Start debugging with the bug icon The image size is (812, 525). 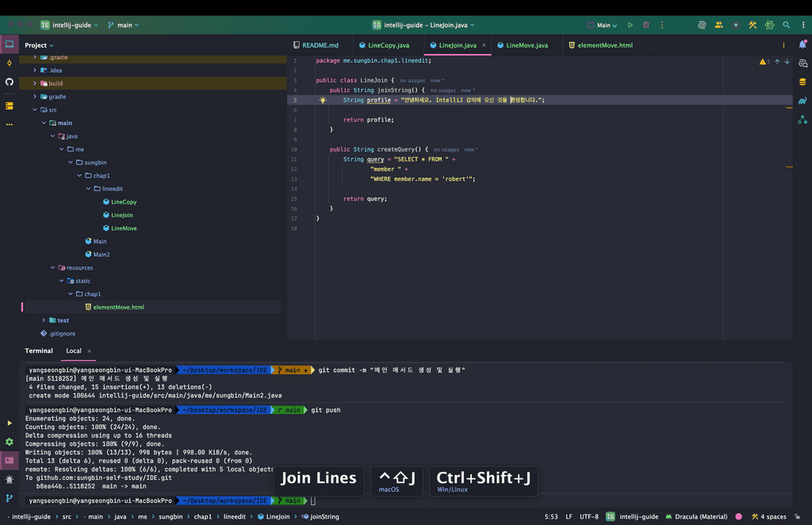[645, 25]
